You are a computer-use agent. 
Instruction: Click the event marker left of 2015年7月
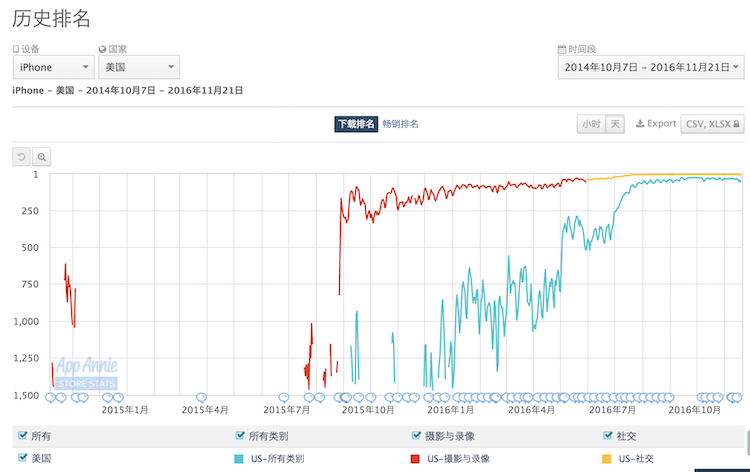pyautogui.click(x=284, y=397)
